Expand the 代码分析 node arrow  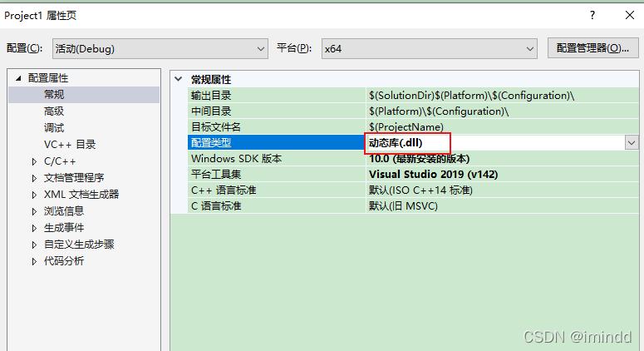[x=35, y=261]
